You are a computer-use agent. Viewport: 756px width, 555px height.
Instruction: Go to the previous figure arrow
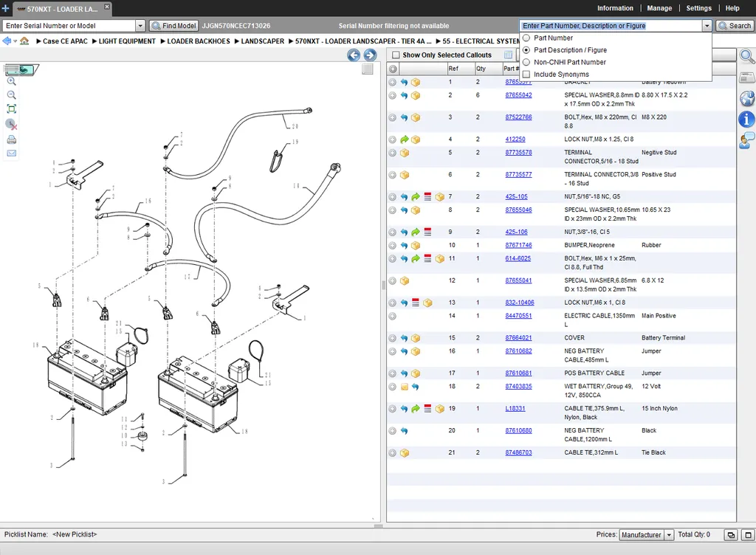point(354,55)
